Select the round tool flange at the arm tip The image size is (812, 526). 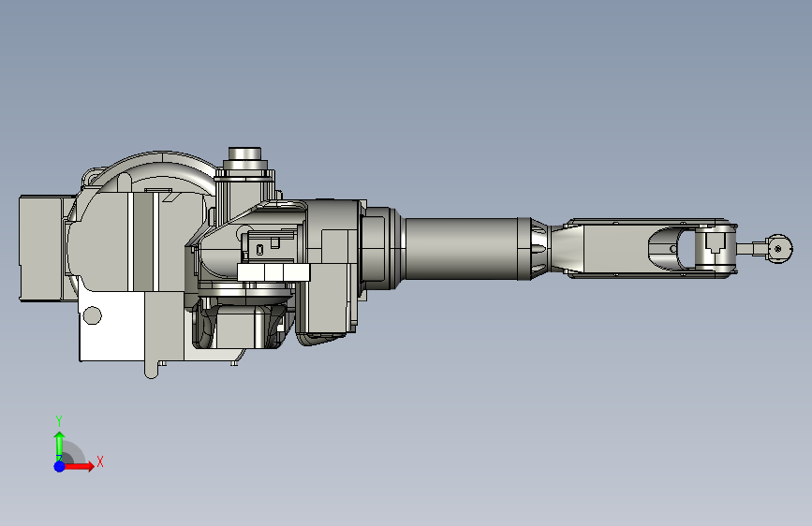click(779, 249)
